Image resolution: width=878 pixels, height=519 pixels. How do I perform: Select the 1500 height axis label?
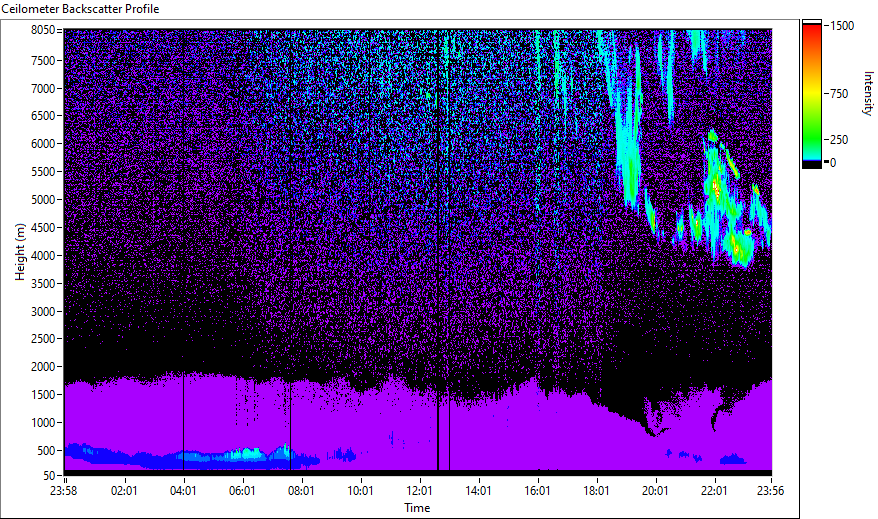[x=43, y=395]
